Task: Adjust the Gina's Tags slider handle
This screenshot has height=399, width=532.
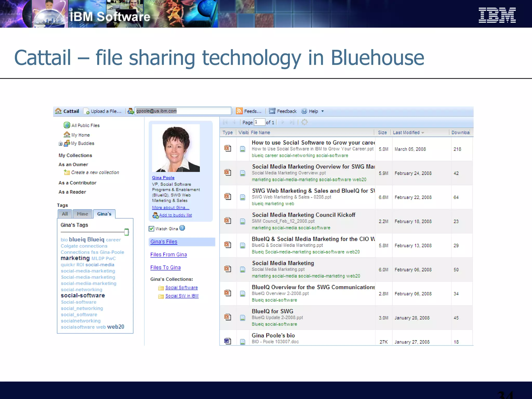Action: [x=127, y=232]
